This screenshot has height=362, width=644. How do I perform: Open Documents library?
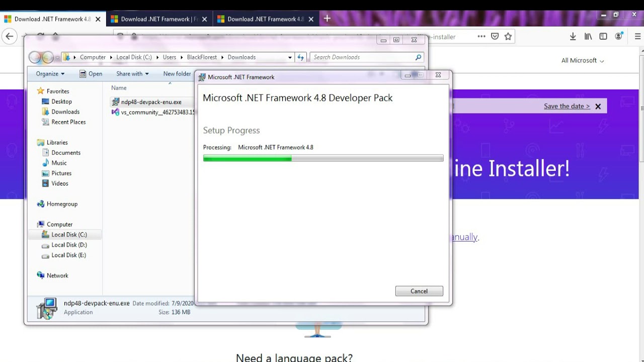(x=66, y=152)
